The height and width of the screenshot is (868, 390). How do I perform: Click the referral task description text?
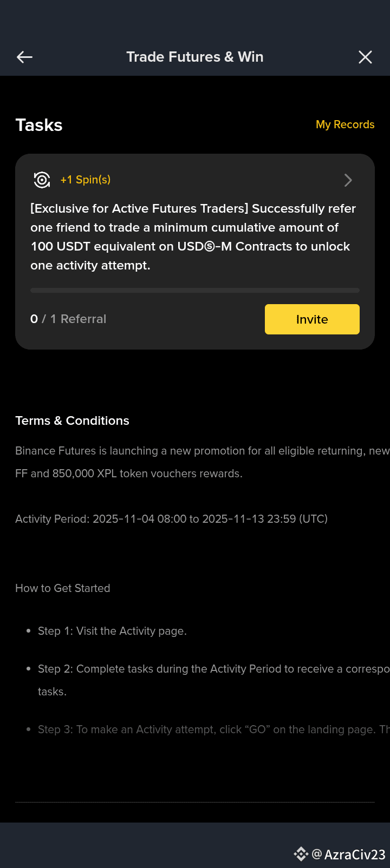pyautogui.click(x=193, y=237)
